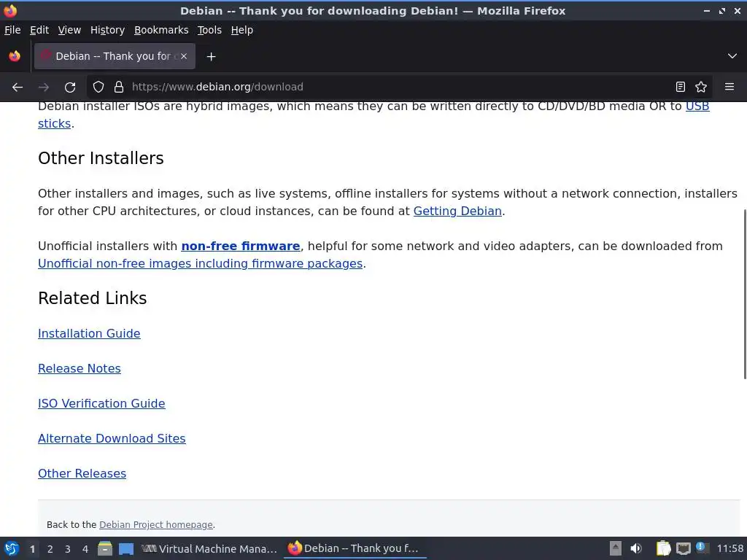
Task: Click the 11:58 panel clock
Action: coord(729,548)
